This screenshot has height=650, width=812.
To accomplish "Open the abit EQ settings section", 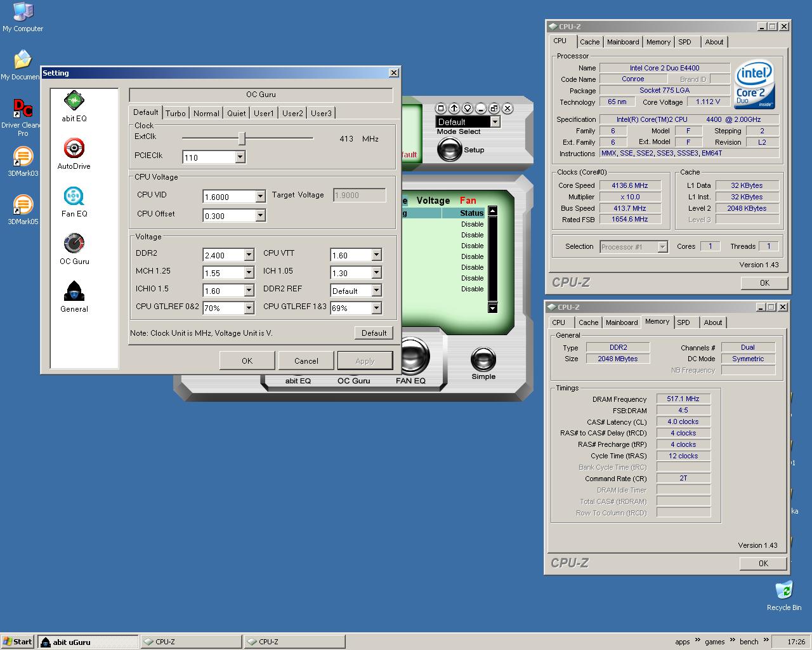I will coord(74,106).
